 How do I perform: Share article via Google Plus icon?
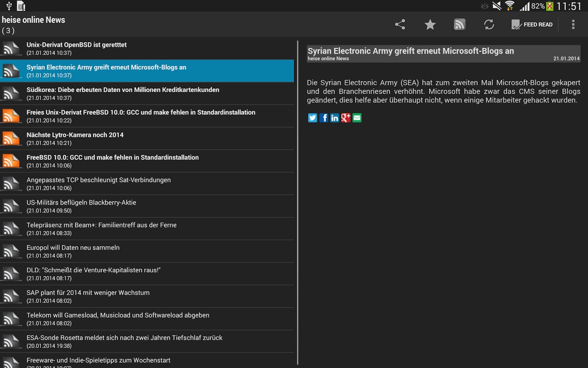(346, 118)
